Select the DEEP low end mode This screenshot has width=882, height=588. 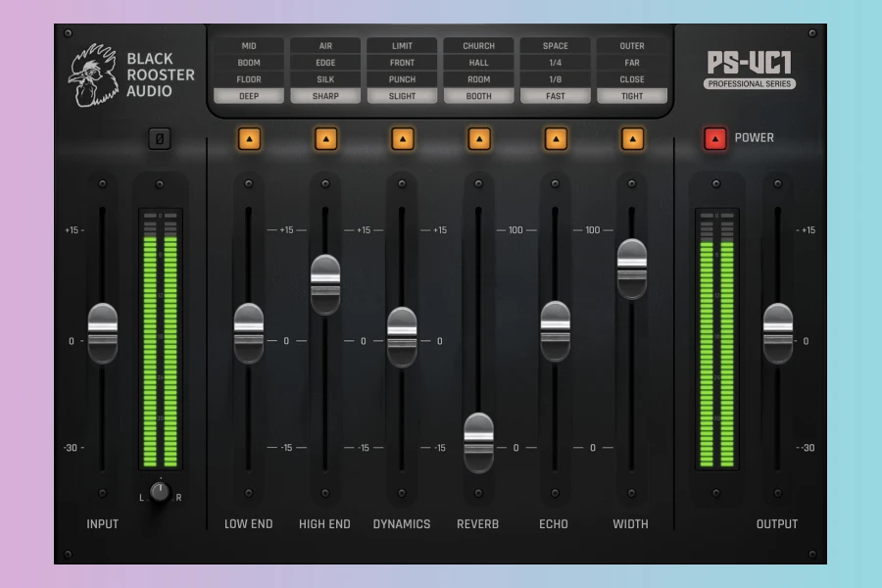click(x=249, y=96)
